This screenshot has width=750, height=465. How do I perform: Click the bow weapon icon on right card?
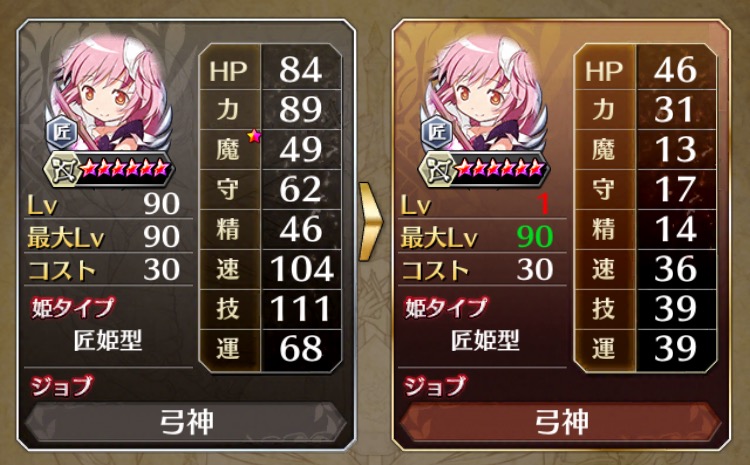click(437, 169)
